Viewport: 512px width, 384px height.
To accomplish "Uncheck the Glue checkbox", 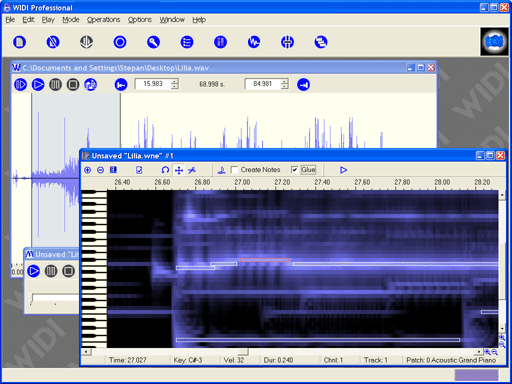I will click(294, 170).
